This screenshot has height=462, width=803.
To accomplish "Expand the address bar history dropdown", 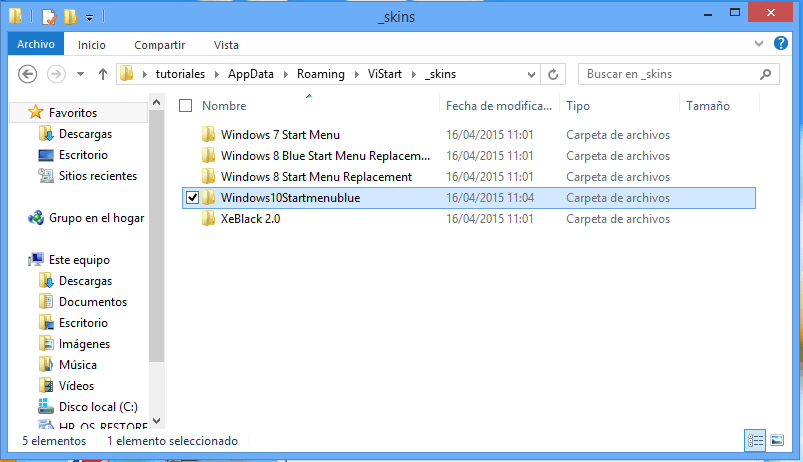I will coord(531,75).
